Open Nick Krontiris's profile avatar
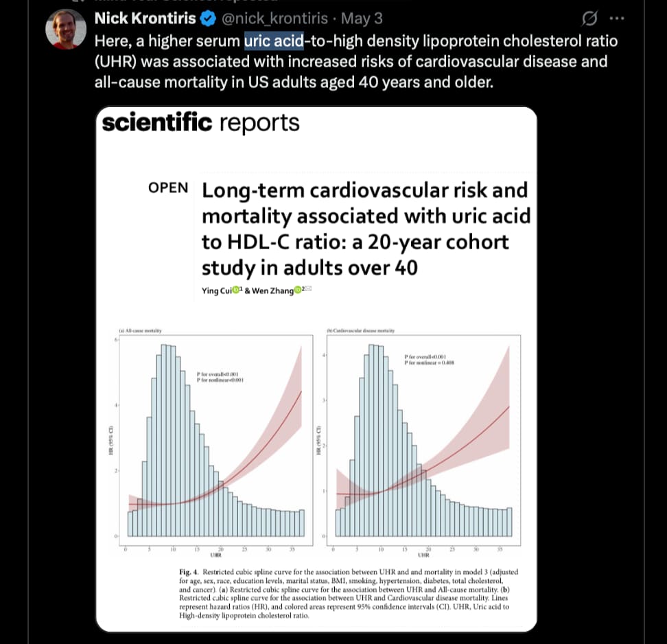667x644 pixels. (x=66, y=29)
